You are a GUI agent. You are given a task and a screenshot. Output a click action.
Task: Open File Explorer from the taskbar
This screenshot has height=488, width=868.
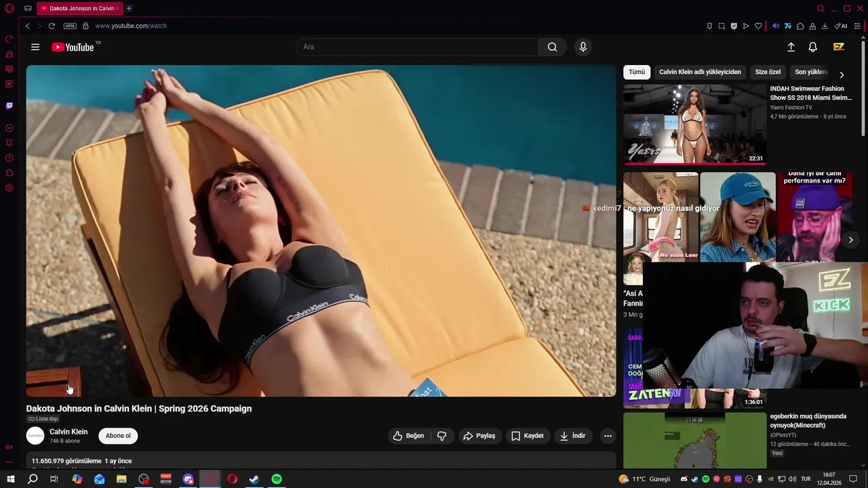tap(121, 479)
